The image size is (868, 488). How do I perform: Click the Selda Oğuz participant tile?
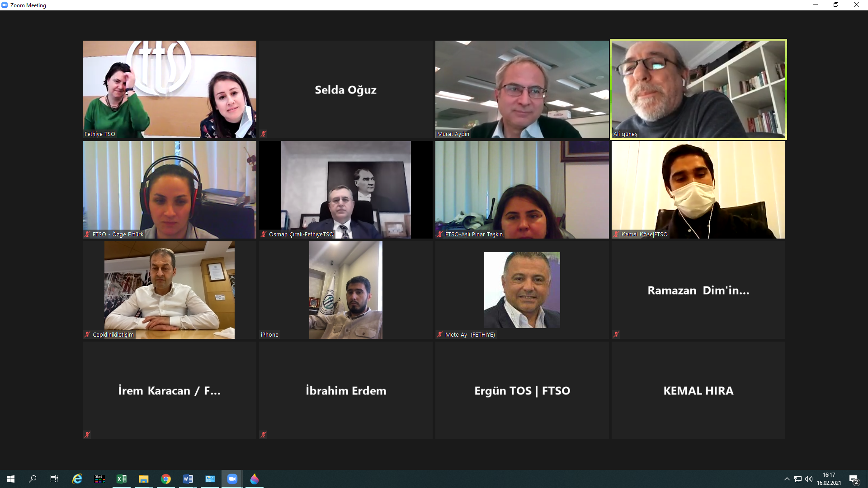(346, 89)
